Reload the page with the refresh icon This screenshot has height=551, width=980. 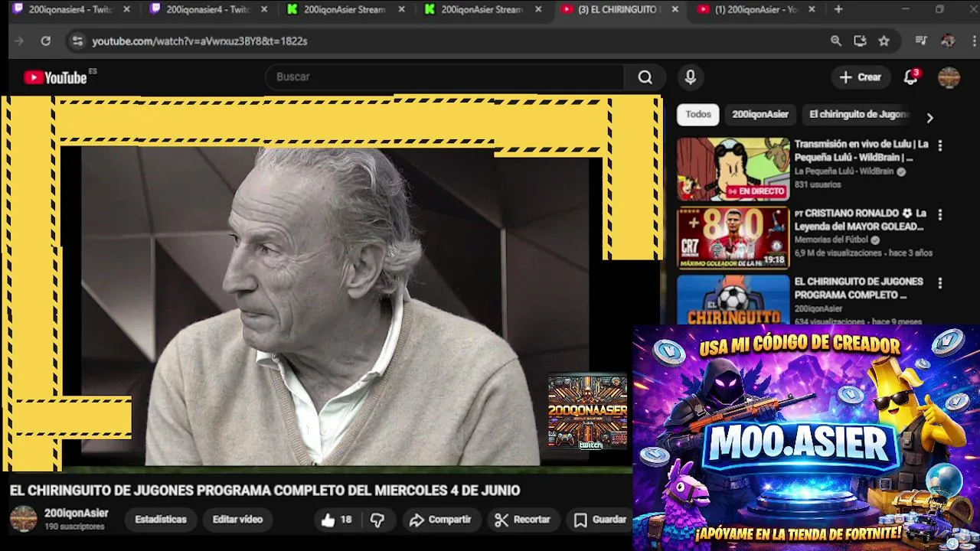(x=46, y=41)
